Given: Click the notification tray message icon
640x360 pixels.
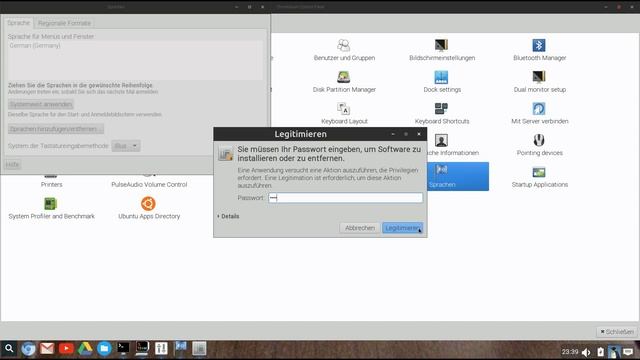Looking at the screenshot, I should [x=628, y=352].
